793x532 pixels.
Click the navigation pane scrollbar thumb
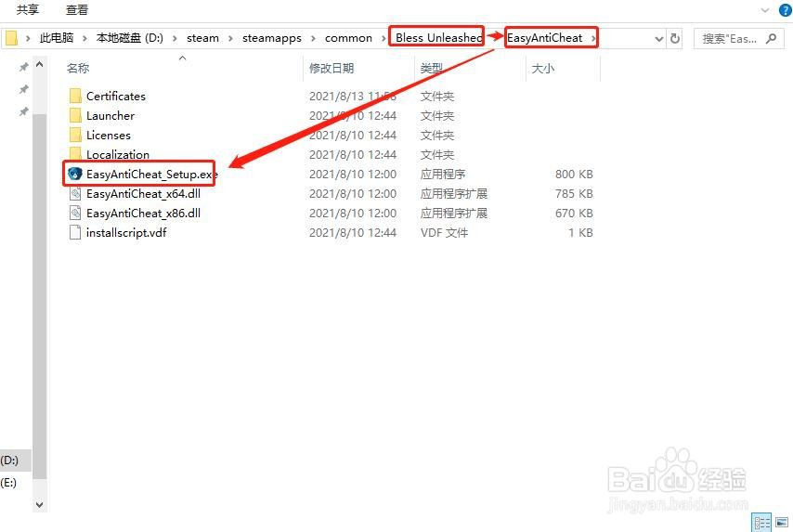pos(39,296)
